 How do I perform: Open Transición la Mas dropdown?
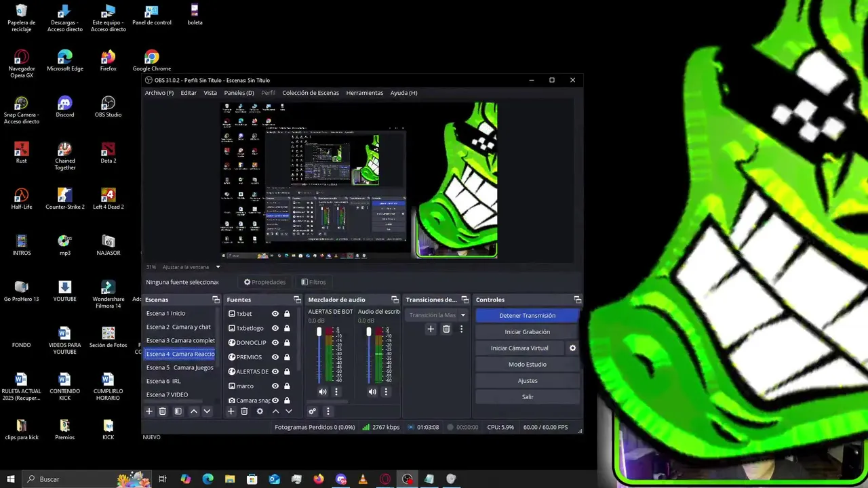click(438, 315)
